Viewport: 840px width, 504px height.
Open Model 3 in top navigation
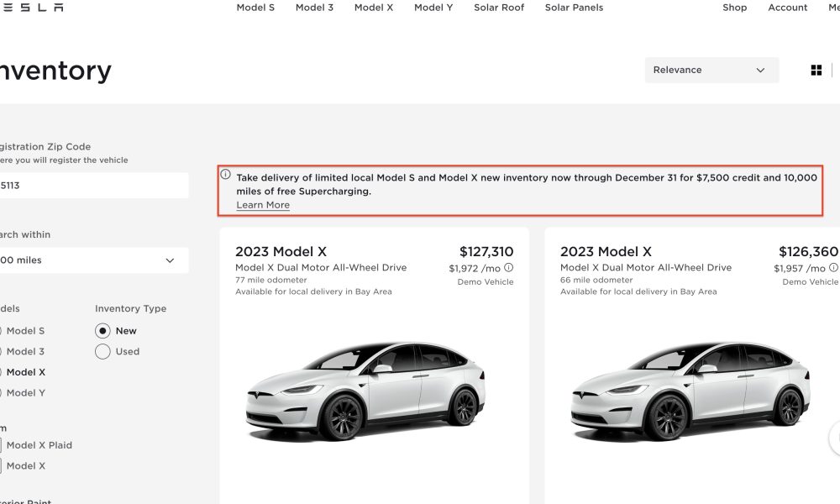(x=314, y=8)
